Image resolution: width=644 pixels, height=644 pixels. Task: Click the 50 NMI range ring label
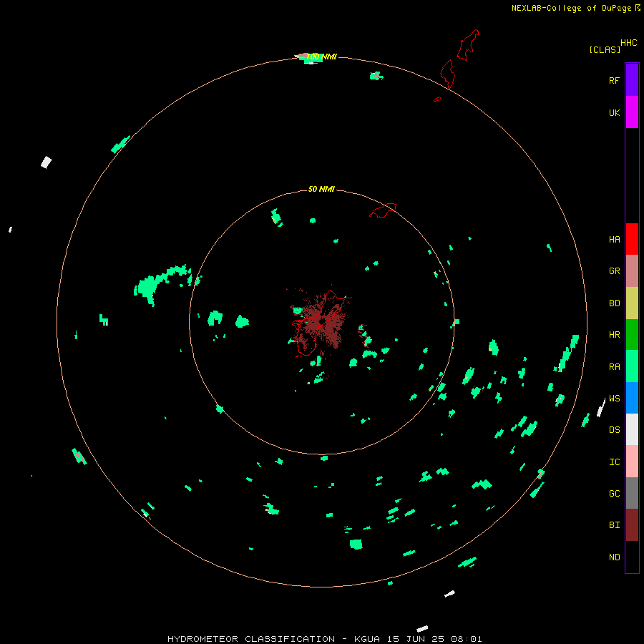coord(321,189)
